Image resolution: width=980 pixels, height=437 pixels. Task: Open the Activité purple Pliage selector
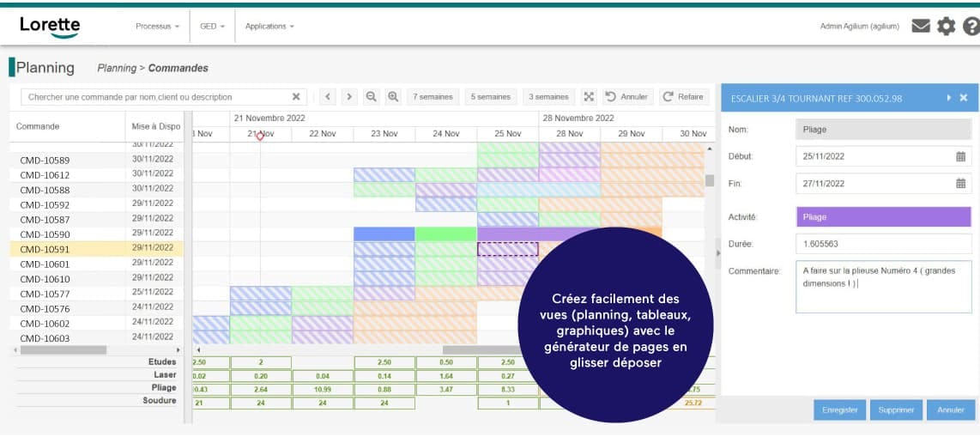[883, 217]
